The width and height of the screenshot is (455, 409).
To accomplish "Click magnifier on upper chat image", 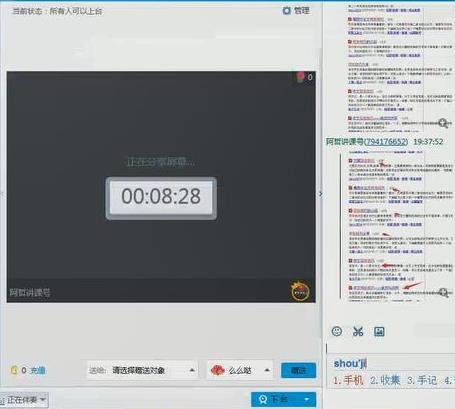I will [x=443, y=123].
